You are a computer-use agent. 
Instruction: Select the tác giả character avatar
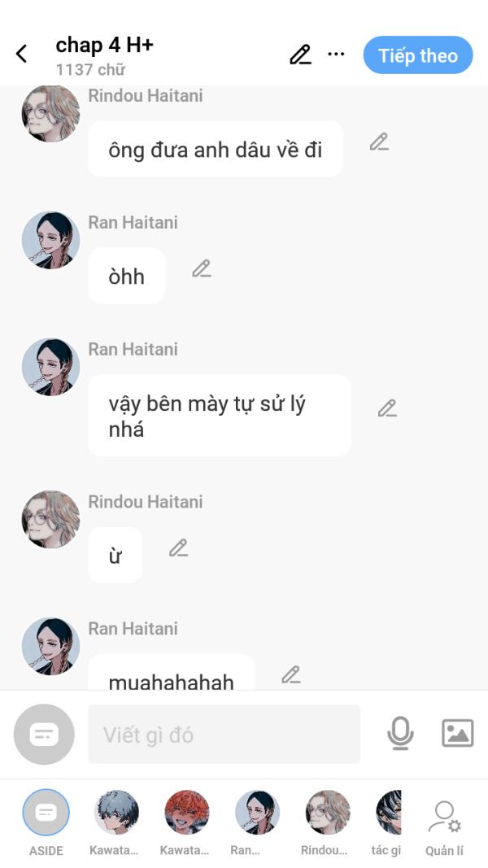[389, 813]
